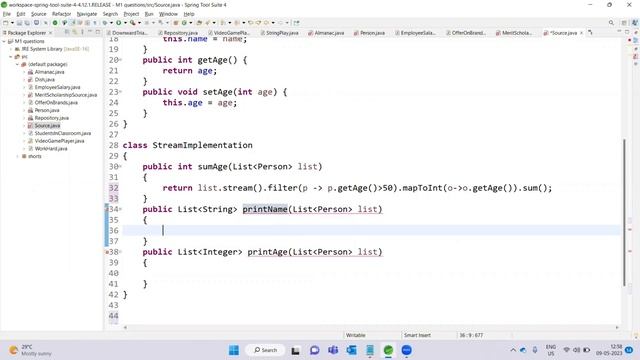Click the Debug bug toolbar icon
Image resolution: width=640 pixels, height=360 pixels.
click(105, 23)
